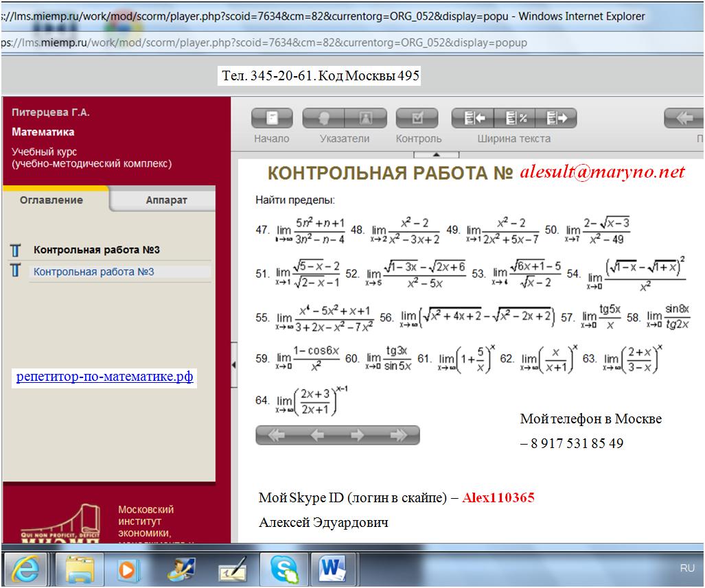The image size is (705, 588).
Task: Open the monitor-and-person app on taskbar
Action: (x=181, y=569)
